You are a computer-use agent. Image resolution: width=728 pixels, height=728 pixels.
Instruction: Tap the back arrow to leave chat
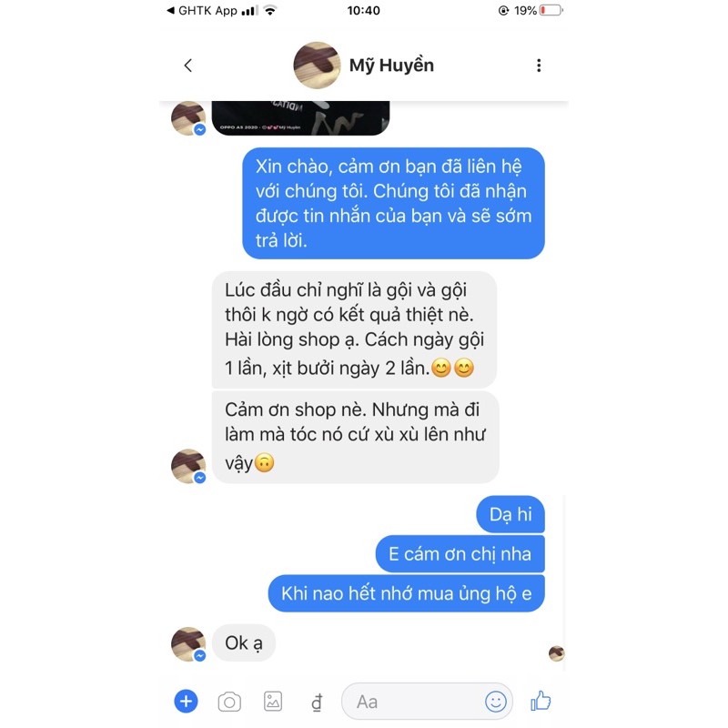click(x=188, y=66)
